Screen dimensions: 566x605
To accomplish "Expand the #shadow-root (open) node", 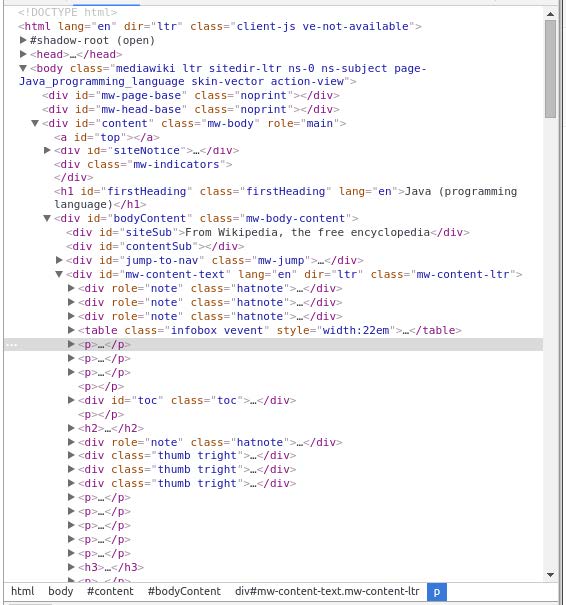I will click(23, 40).
